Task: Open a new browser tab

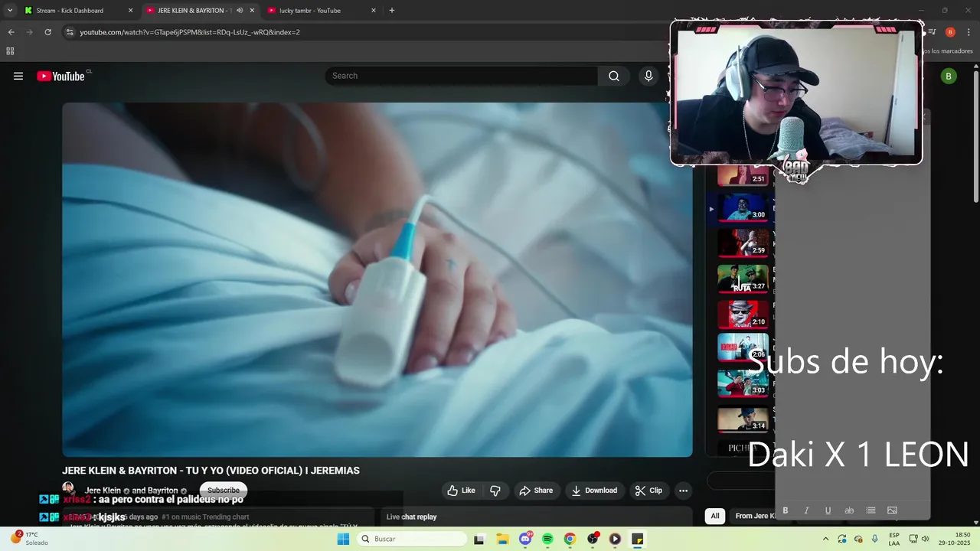Action: coord(392,11)
